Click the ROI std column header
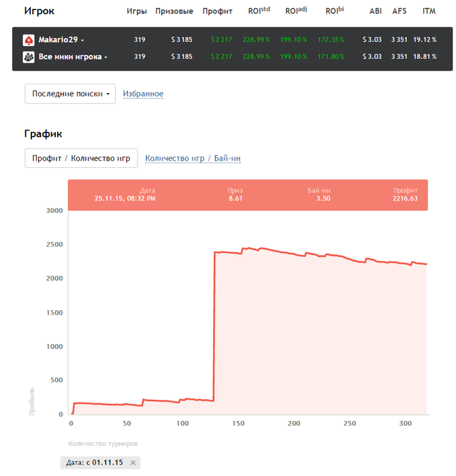The height and width of the screenshot is (476, 456). (x=258, y=11)
